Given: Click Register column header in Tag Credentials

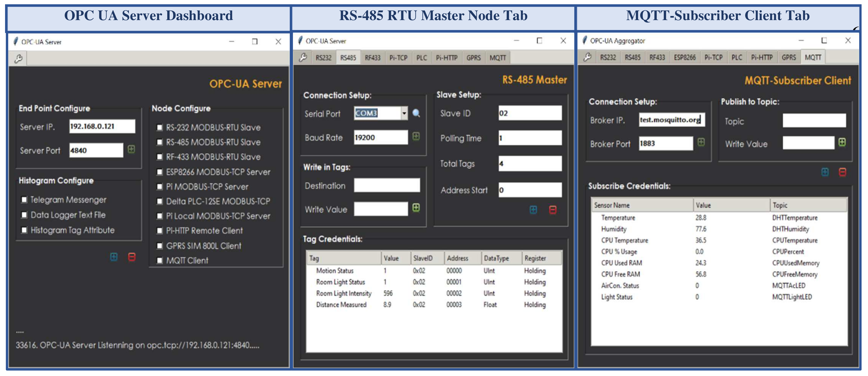Looking at the screenshot, I should coord(542,258).
